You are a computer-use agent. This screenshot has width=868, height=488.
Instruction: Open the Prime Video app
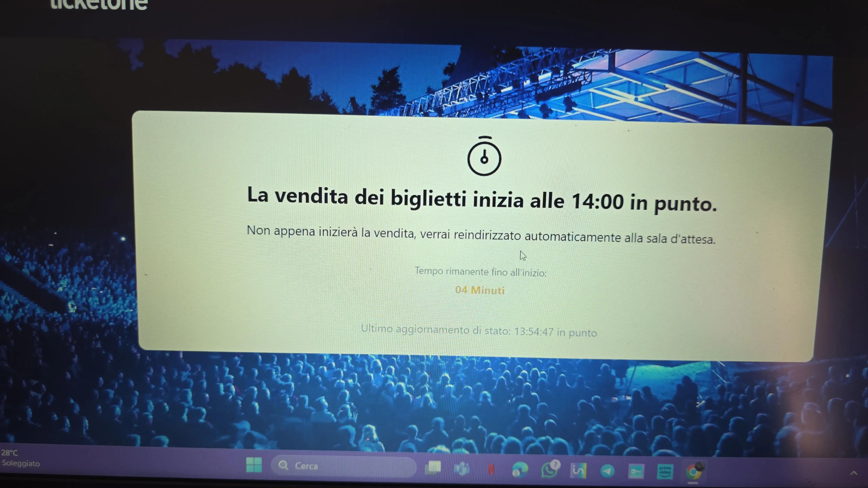tap(665, 471)
